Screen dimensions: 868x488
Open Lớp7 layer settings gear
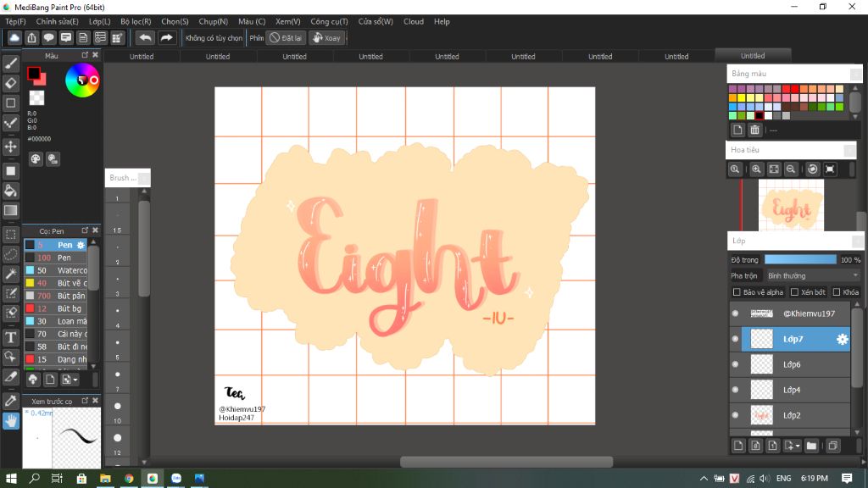pos(842,339)
